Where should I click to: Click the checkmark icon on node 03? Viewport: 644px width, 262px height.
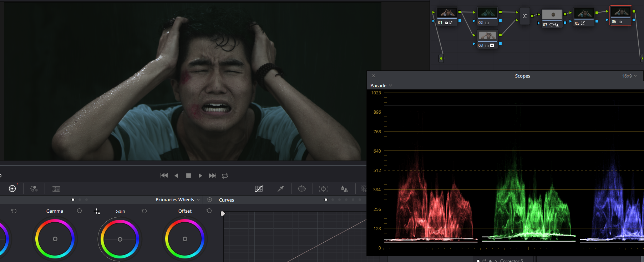coord(492,45)
